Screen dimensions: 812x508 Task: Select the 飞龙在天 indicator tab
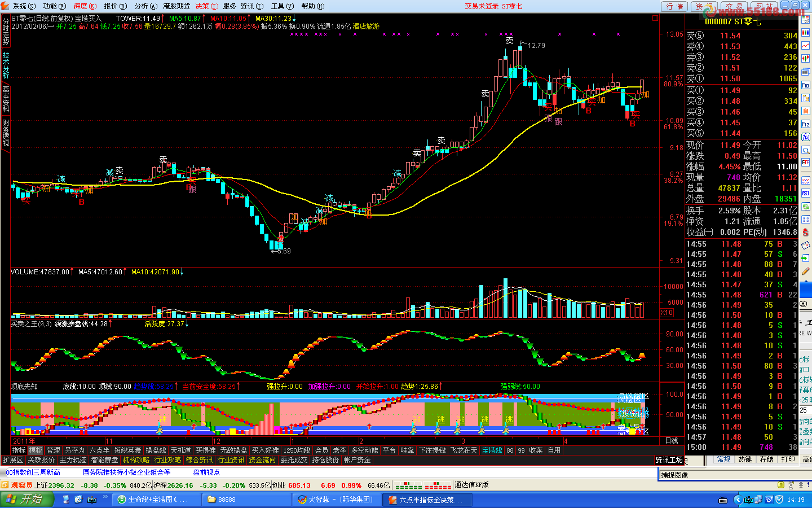pos(464,450)
